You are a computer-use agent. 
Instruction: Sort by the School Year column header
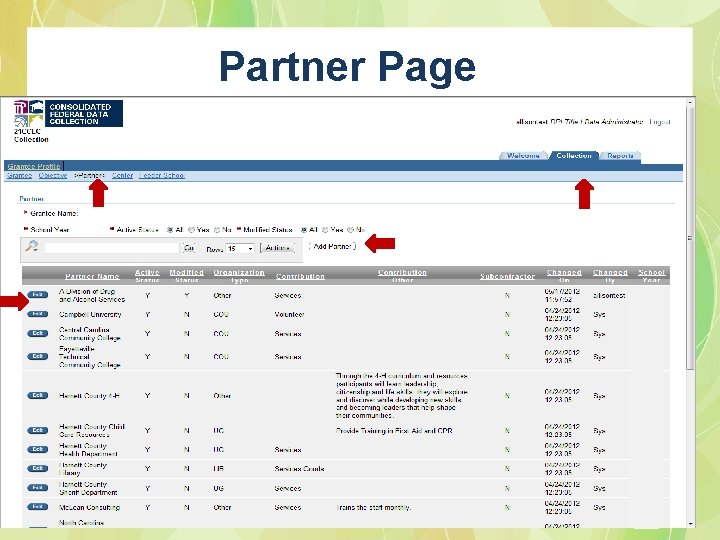pos(652,276)
